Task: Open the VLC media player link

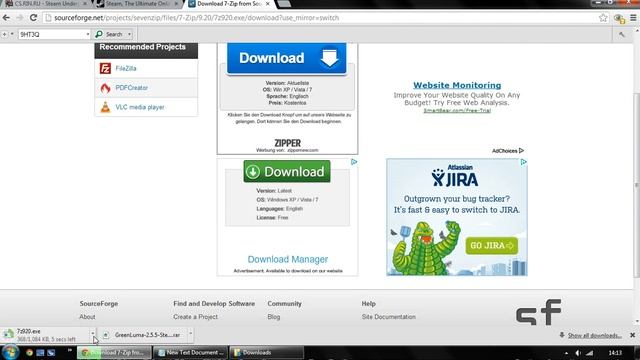Action: tap(140, 107)
